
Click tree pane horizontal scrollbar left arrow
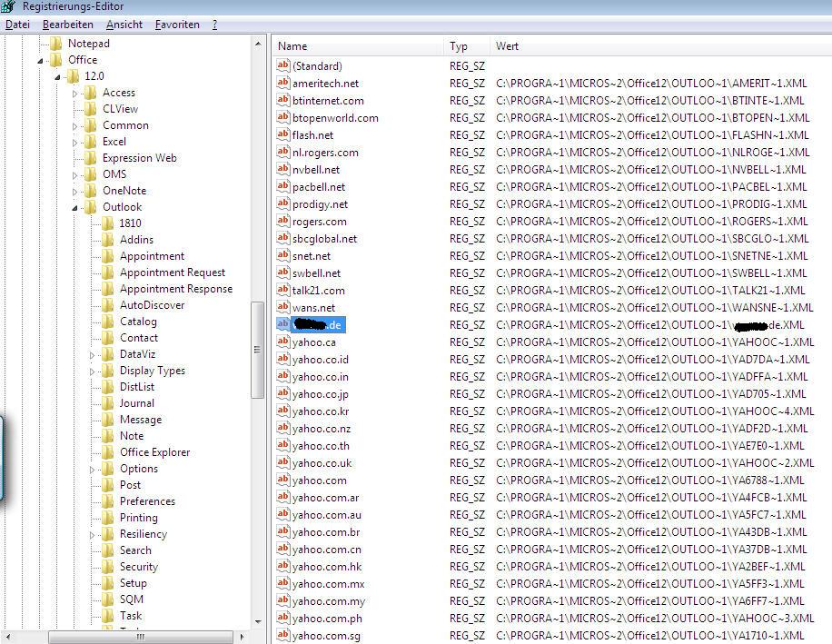(x=7, y=637)
